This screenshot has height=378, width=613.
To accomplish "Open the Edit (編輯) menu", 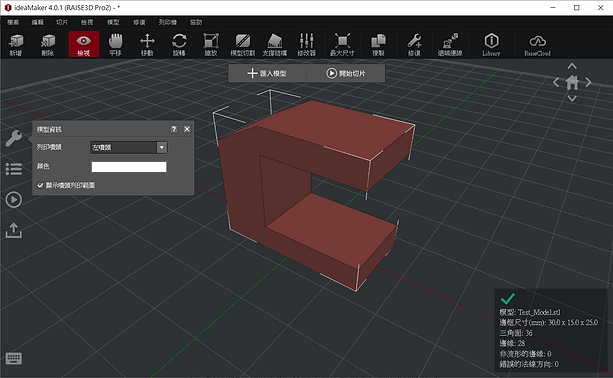I will pos(38,22).
